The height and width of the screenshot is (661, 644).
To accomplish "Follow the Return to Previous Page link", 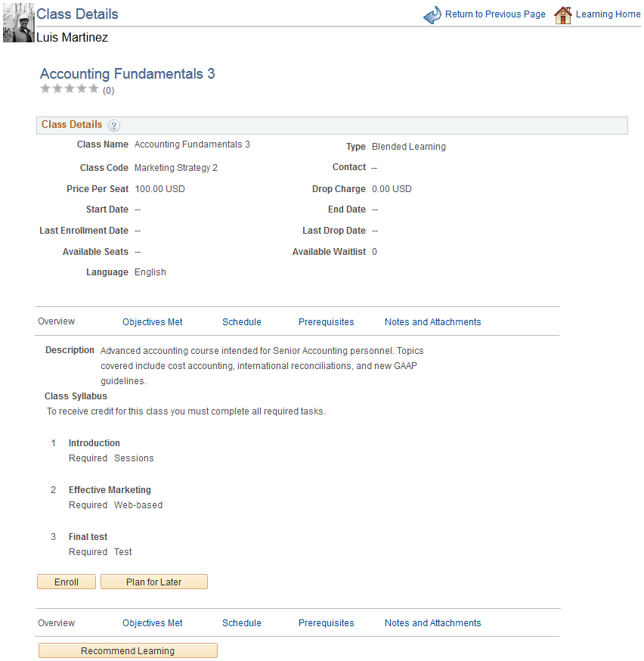I will click(495, 14).
